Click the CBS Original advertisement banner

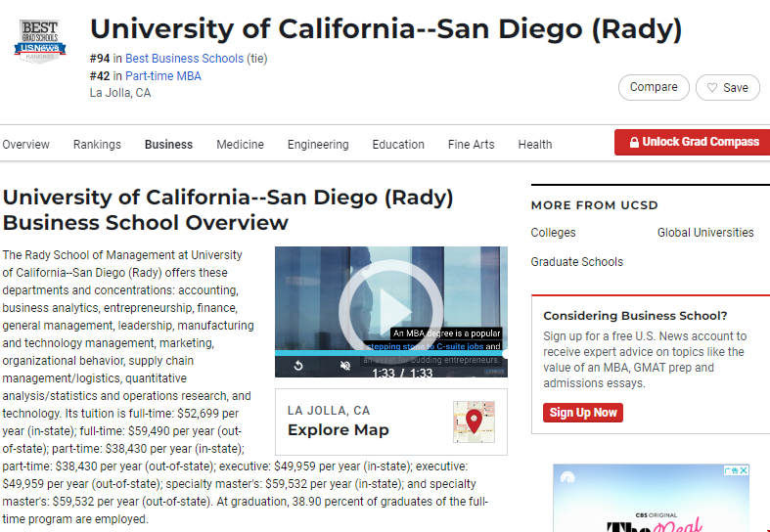point(651,498)
